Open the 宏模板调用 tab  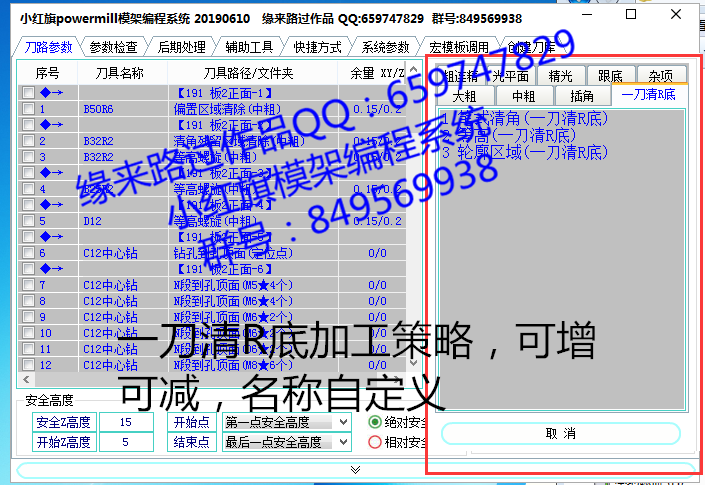tap(459, 47)
